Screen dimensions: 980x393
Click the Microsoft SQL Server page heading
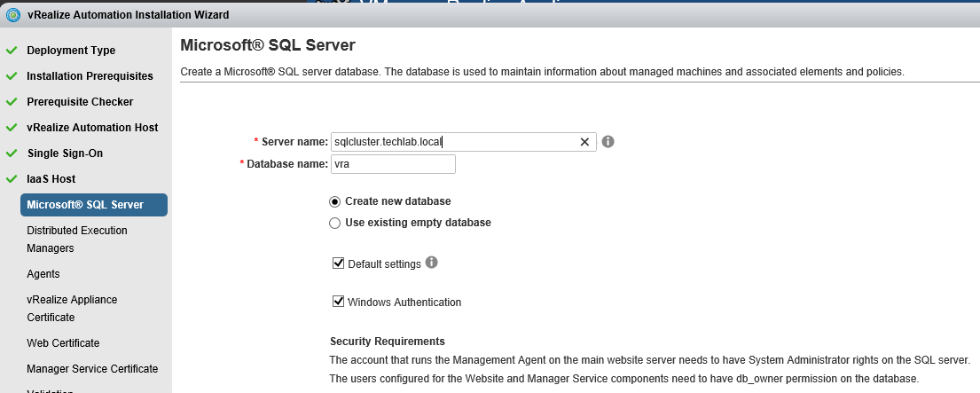[268, 45]
